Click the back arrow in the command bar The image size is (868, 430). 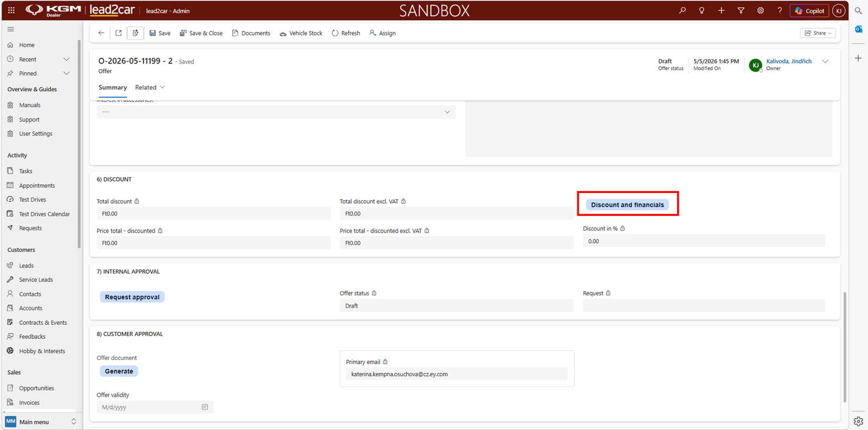101,33
